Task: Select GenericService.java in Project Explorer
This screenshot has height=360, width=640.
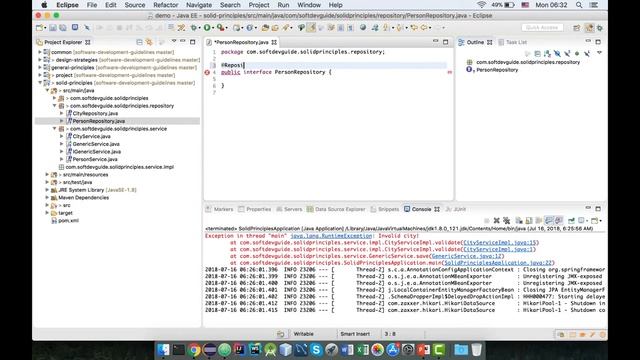Action: 96,144
